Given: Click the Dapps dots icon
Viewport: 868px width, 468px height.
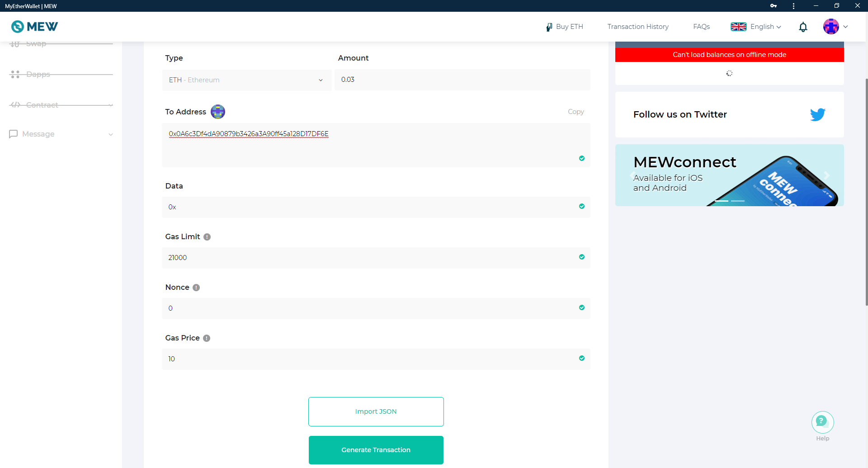Looking at the screenshot, I should pos(15,74).
